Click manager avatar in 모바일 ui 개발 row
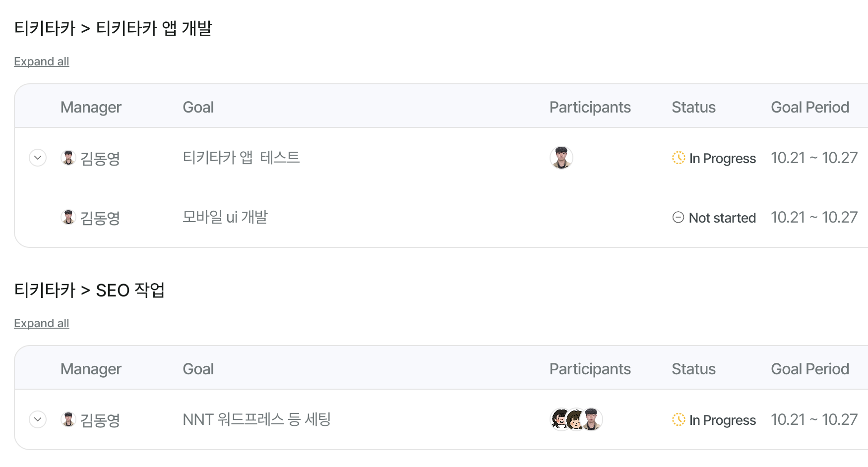 pyautogui.click(x=68, y=217)
